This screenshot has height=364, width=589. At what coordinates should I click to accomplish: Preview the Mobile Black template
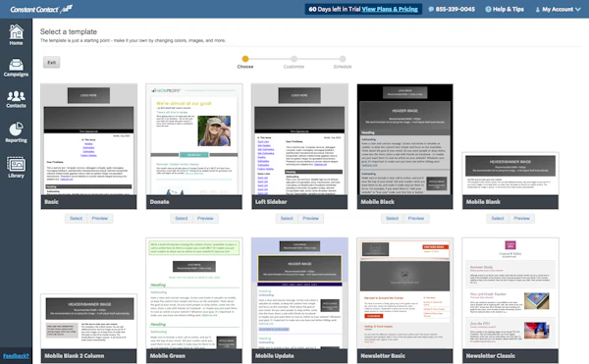(x=416, y=218)
